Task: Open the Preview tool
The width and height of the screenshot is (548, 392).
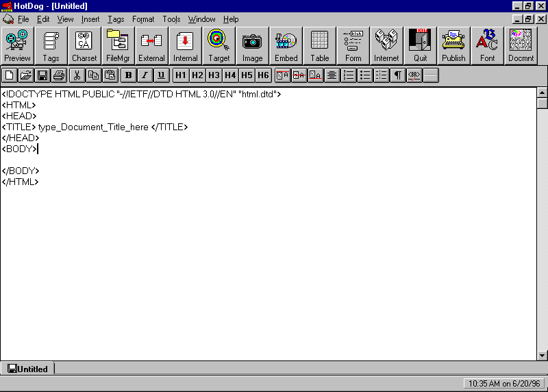Action: (x=17, y=46)
